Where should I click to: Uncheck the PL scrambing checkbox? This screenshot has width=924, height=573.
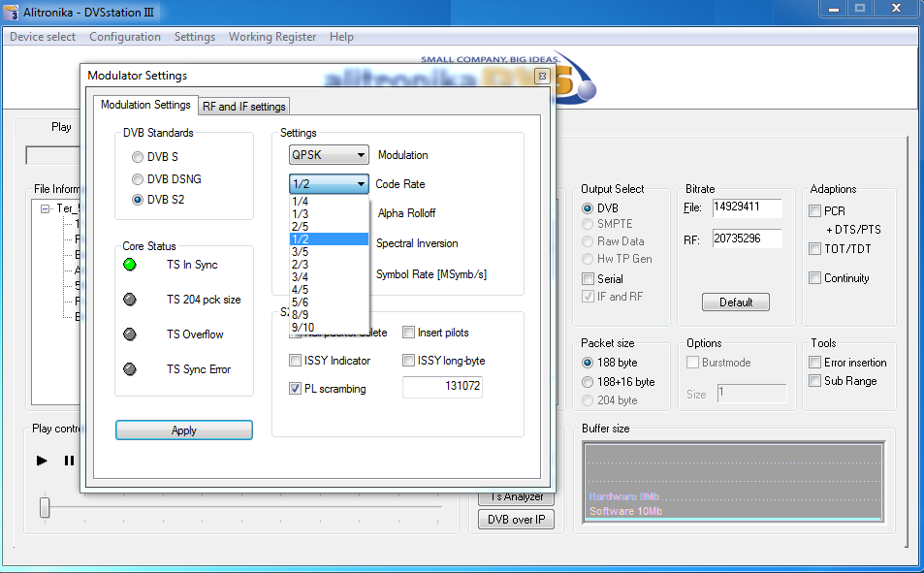[x=296, y=389]
